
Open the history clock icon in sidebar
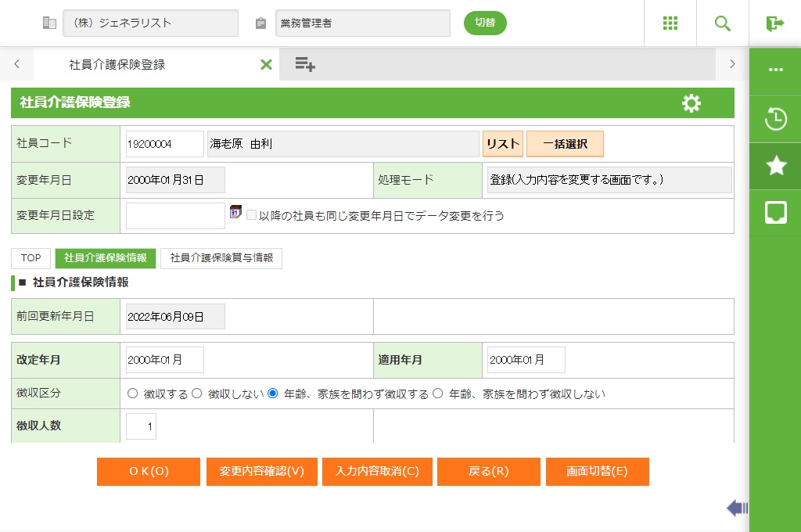pyautogui.click(x=775, y=119)
